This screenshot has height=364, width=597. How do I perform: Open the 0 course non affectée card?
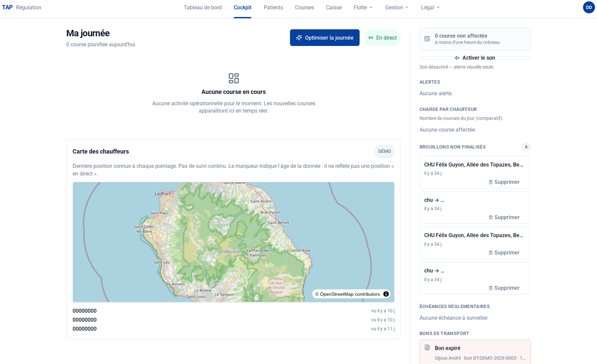click(475, 39)
